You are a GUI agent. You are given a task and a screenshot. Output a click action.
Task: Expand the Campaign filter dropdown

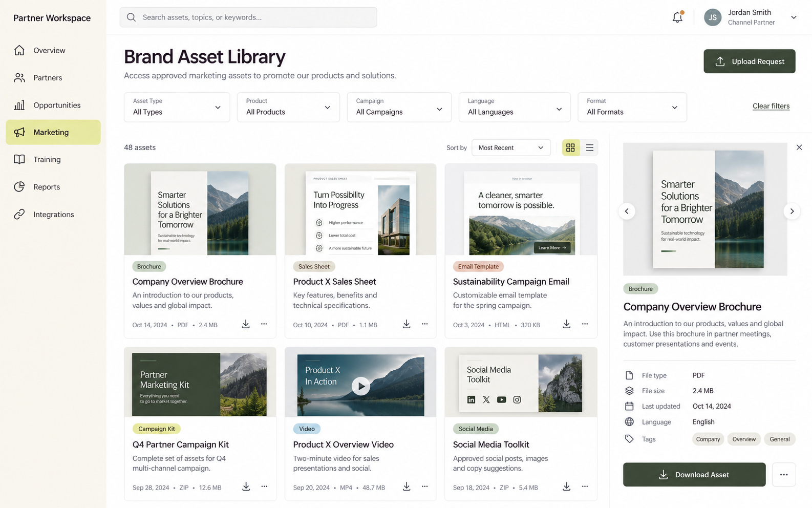click(399, 107)
